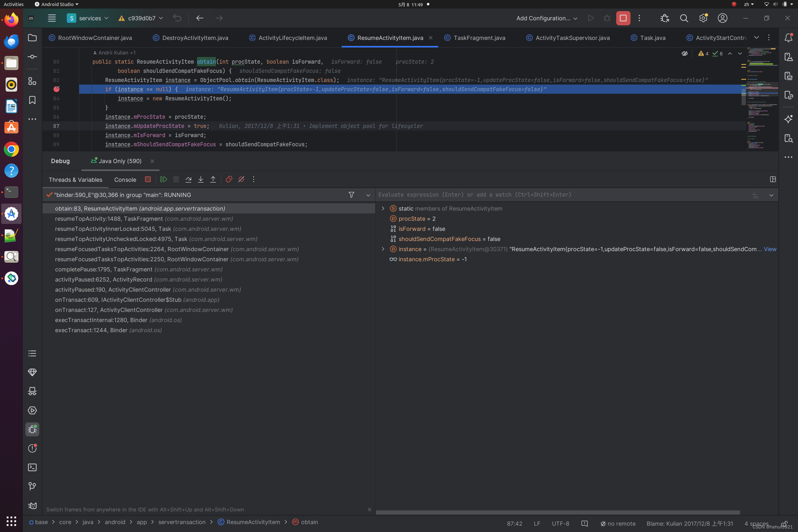The image size is (798, 532).
Task: Open the Notifications bell panel
Action: coord(788,38)
